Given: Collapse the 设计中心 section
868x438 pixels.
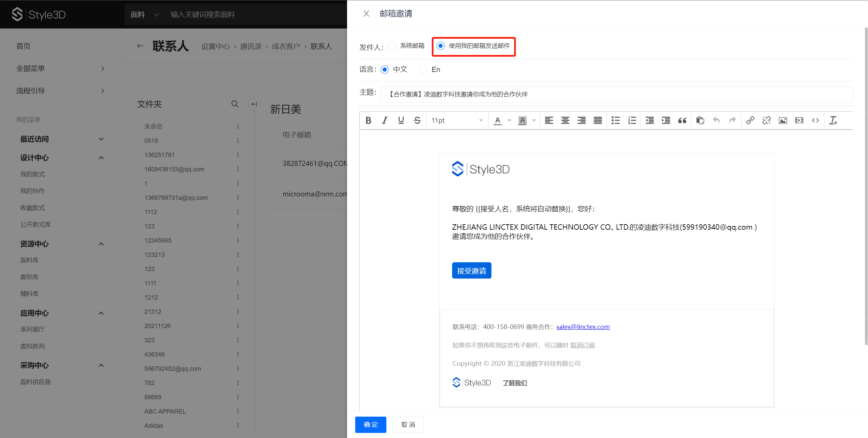Looking at the screenshot, I should click(x=101, y=158).
